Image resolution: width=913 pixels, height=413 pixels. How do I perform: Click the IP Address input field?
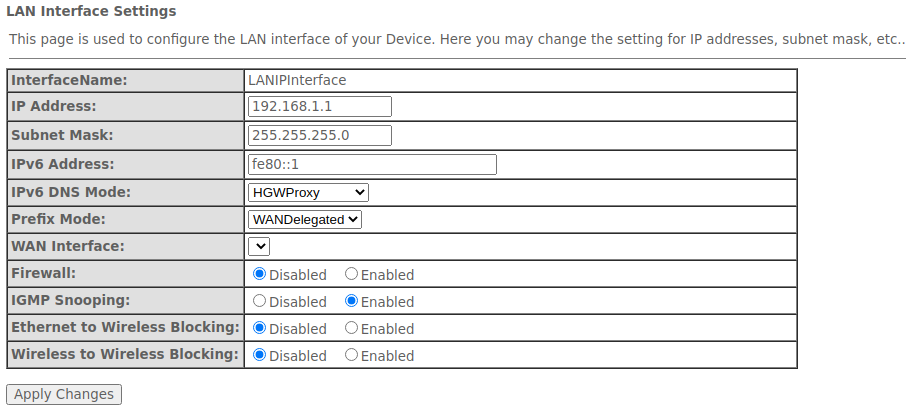tap(319, 107)
